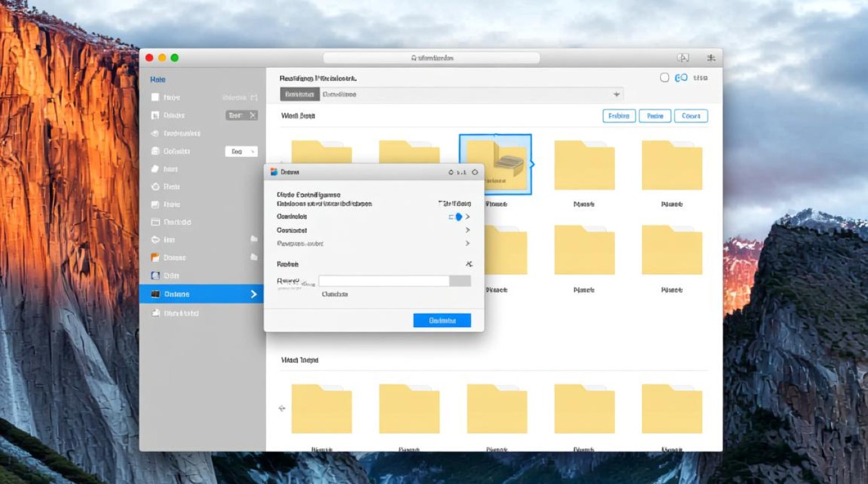This screenshot has width=868, height=484.
Task: Open the white dropdown box in the sidebar
Action: 241,152
